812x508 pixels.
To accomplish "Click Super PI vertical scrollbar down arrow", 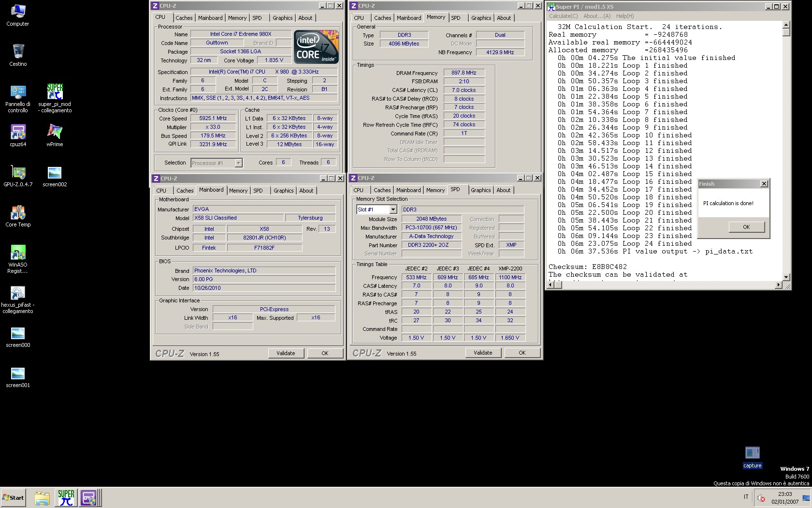I will 786,277.
